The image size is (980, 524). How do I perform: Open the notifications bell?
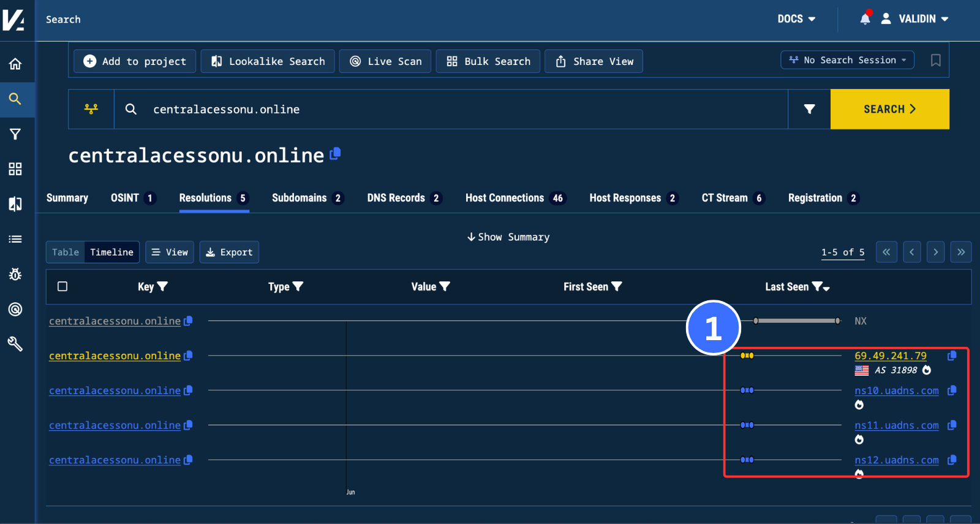(x=865, y=18)
